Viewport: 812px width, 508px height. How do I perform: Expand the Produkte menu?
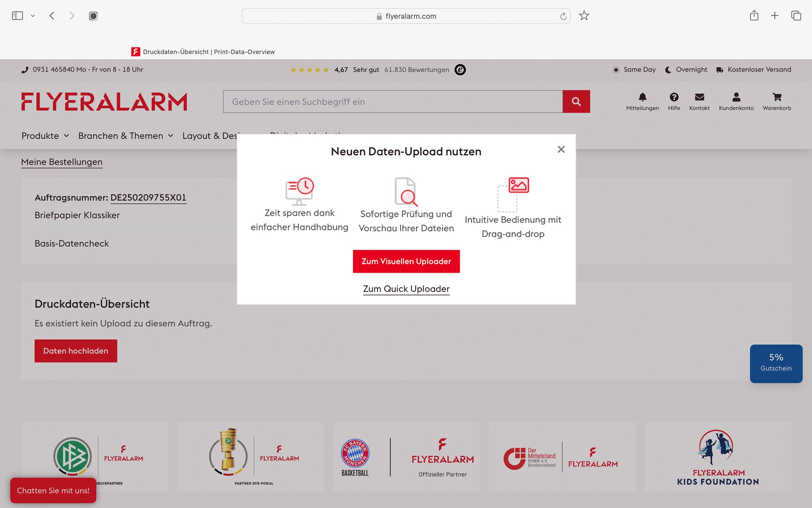coord(45,136)
